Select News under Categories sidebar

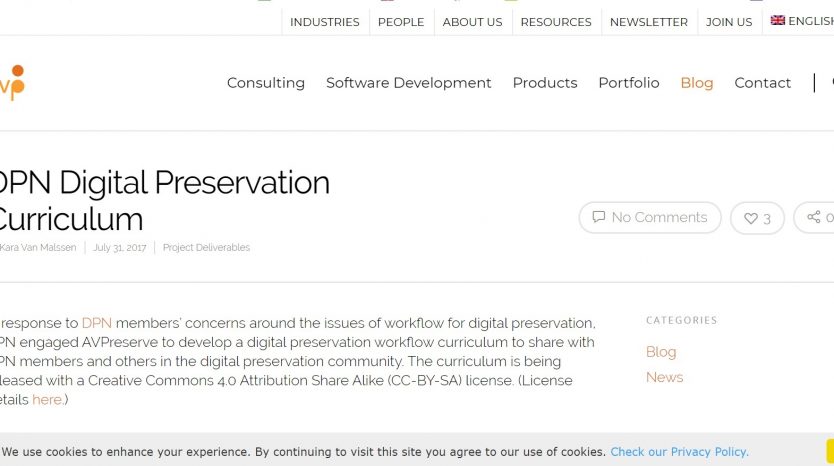point(664,377)
